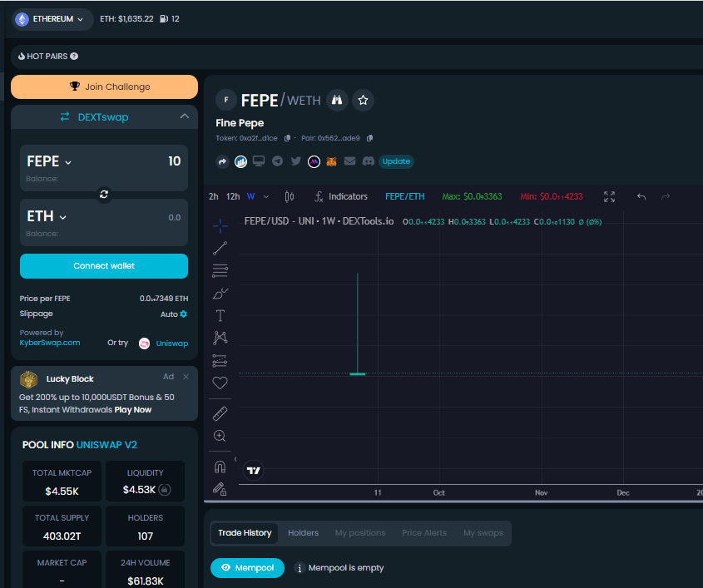
Task: Switch to the My swaps tab
Action: coord(483,533)
